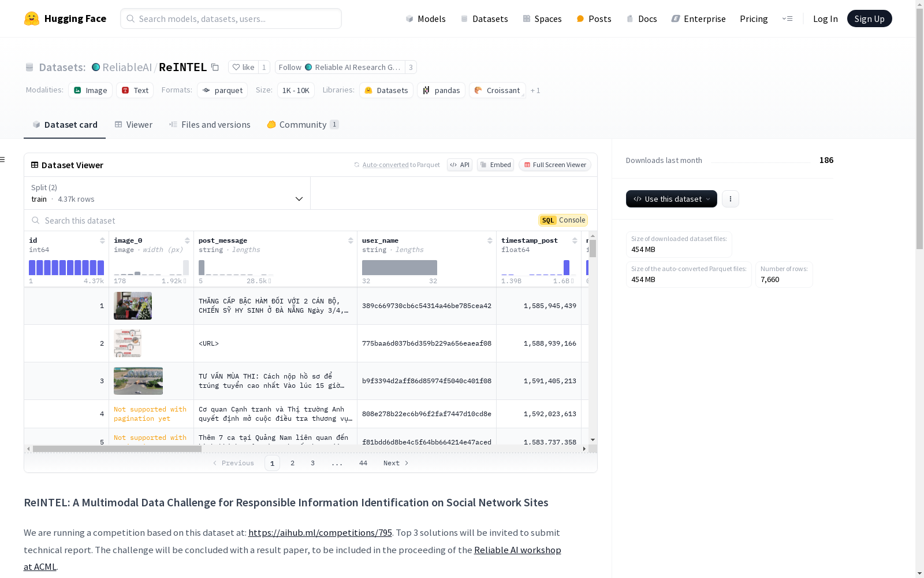The width and height of the screenshot is (924, 578).
Task: Open the dataset viewer API button
Action: point(460,165)
